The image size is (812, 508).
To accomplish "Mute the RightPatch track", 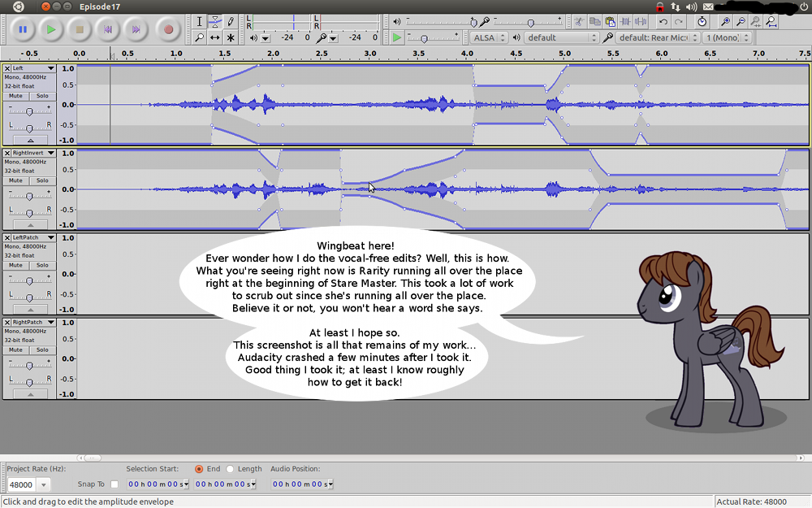I will click(x=15, y=350).
